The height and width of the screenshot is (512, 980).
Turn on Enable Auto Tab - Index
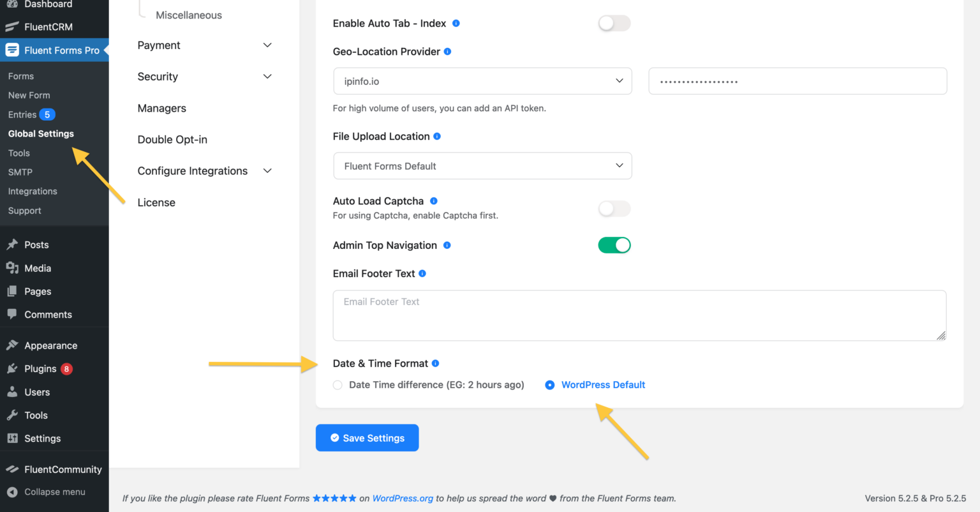coord(614,23)
